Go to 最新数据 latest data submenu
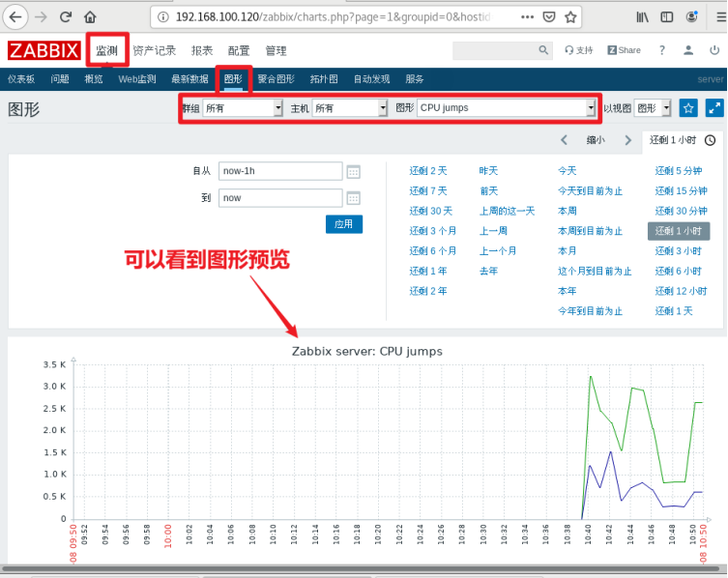 pyautogui.click(x=189, y=79)
